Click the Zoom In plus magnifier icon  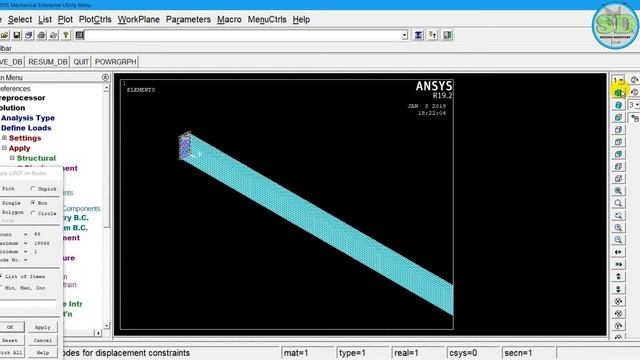[618, 227]
